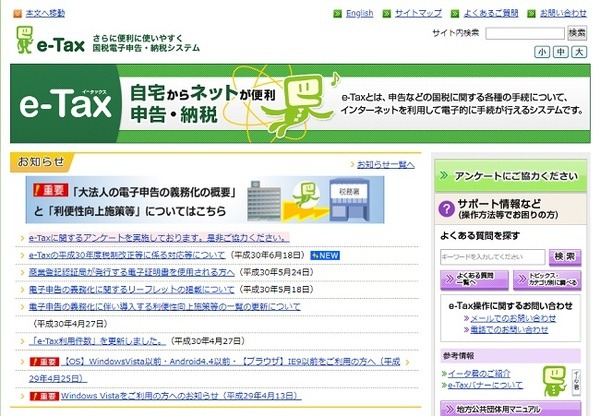
Task: Click the green chevron icon on アンケート banner
Action: [444, 176]
